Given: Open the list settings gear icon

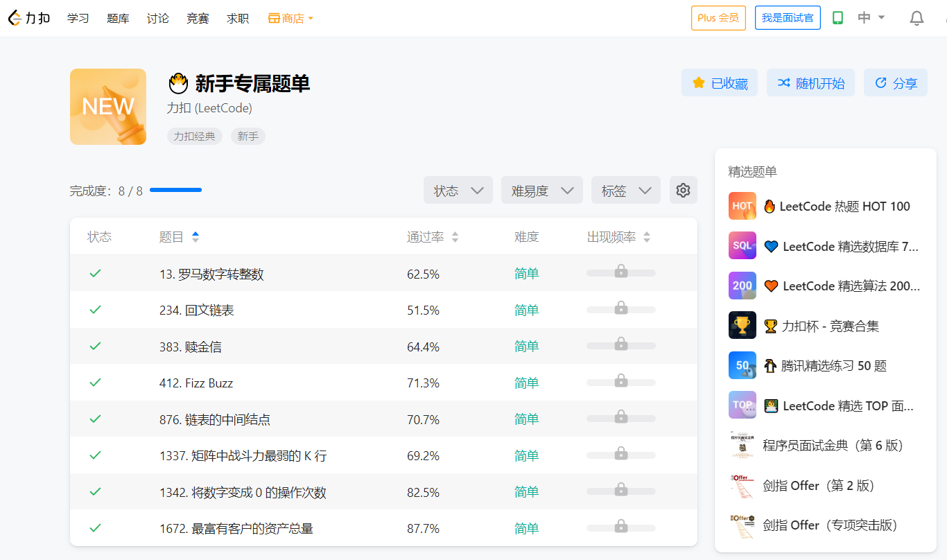Looking at the screenshot, I should point(683,190).
